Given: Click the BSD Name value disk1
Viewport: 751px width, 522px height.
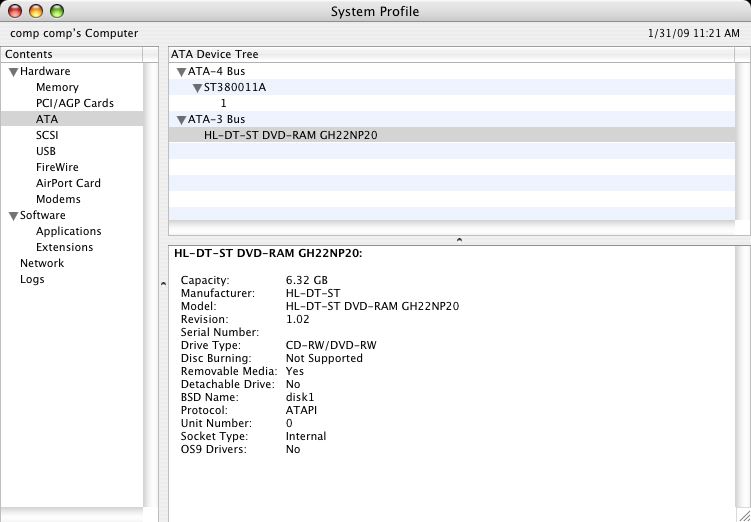Looking at the screenshot, I should tap(300, 397).
